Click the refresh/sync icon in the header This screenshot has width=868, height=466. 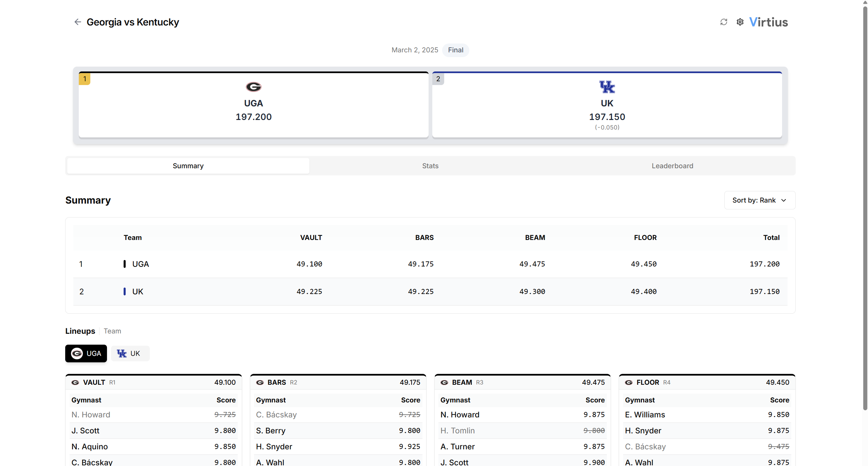click(x=724, y=21)
